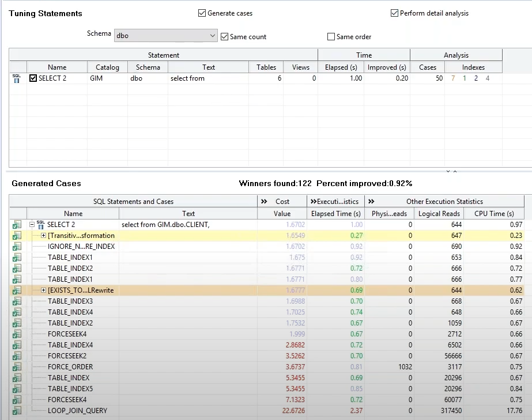Toggle the Generate cases checkbox
The height and width of the screenshot is (420, 532).
202,13
